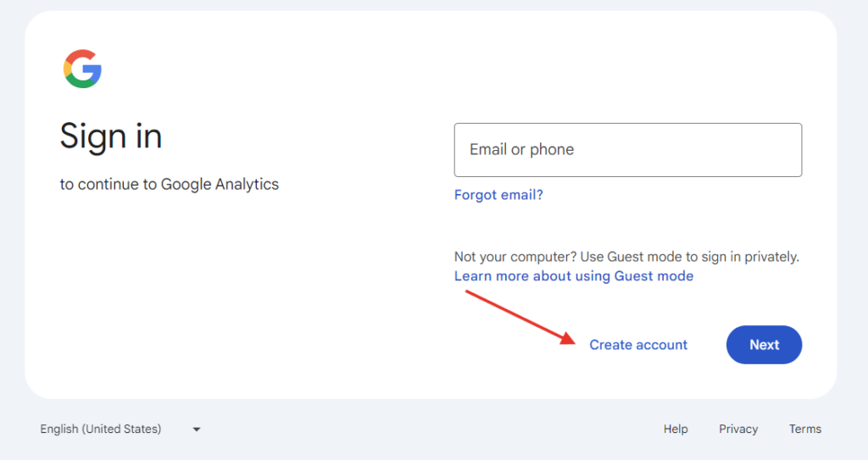Click the multicolor Google G logo
Image resolution: width=868 pixels, height=460 pixels.
click(82, 69)
